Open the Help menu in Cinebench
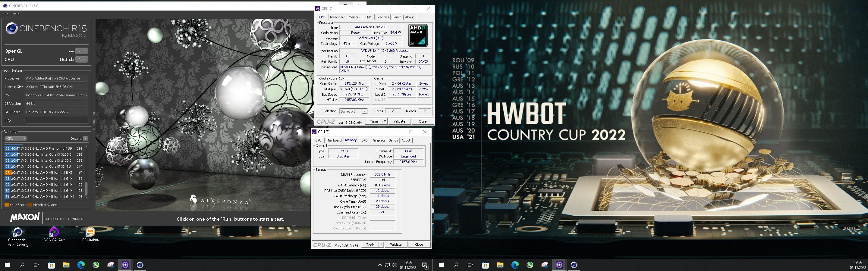This screenshot has width=868, height=271. pos(16,14)
